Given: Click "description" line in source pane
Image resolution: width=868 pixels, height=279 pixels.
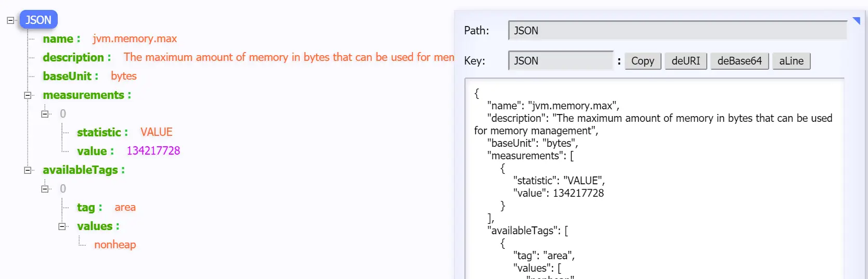Looking at the screenshot, I should pos(653,124).
